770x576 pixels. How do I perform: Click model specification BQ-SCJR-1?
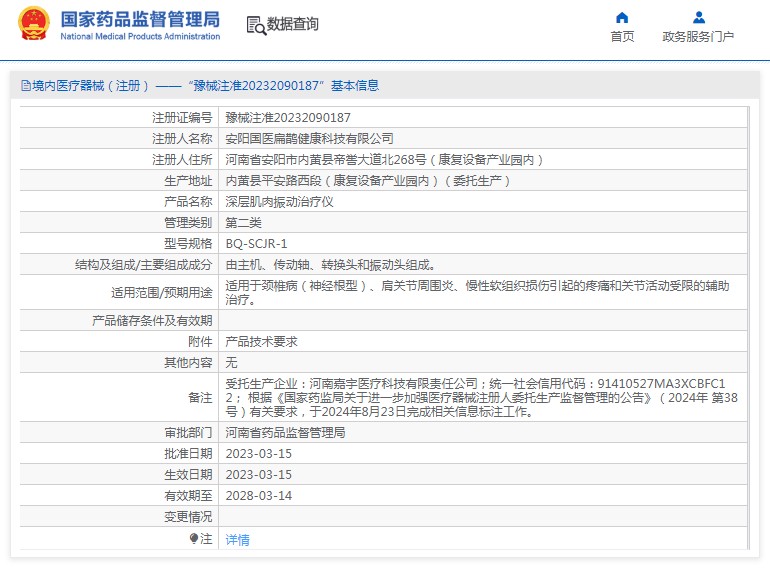pyautogui.click(x=256, y=243)
